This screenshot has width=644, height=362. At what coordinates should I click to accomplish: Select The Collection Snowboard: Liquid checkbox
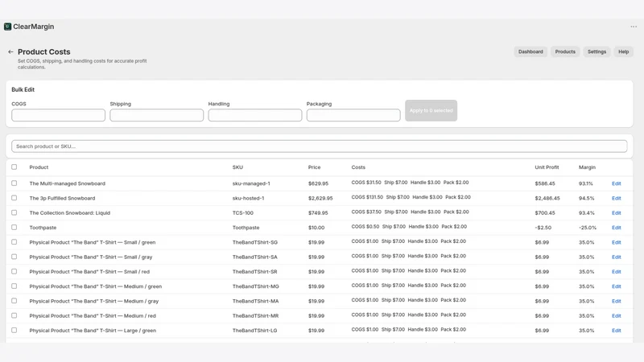(14, 212)
